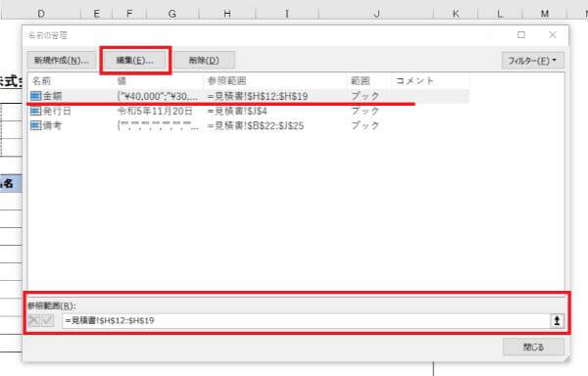The height and width of the screenshot is (376, 588).
Task: Close the 名前の管理 dialog window
Action: click(553, 35)
